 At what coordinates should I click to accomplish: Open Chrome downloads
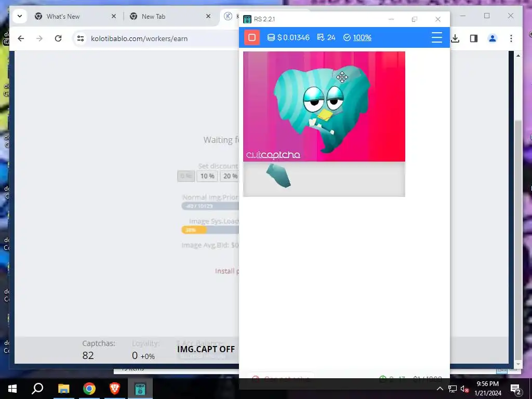tap(455, 38)
